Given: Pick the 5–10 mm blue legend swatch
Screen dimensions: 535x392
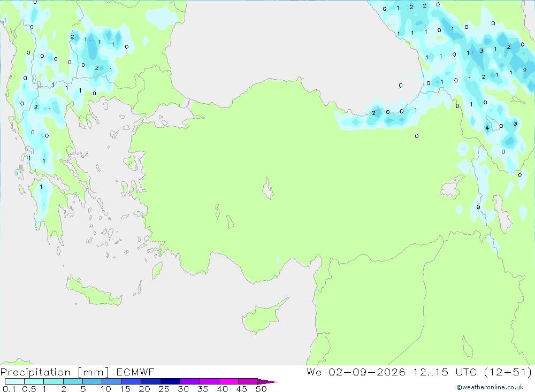Looking at the screenshot, I should (x=93, y=381).
